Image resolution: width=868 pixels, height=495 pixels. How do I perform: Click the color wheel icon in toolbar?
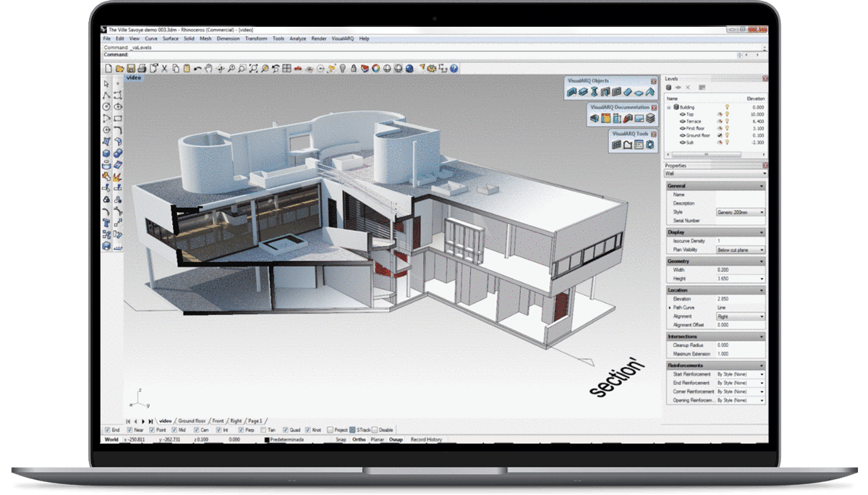pyautogui.click(x=376, y=69)
